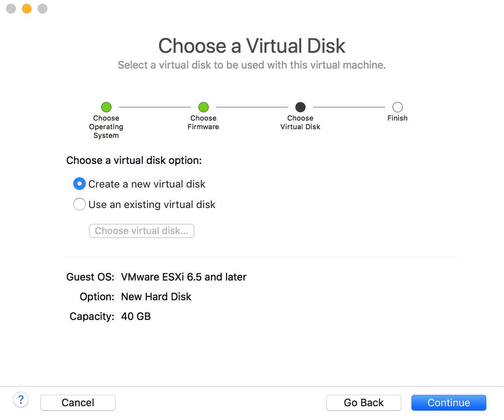Click the Choose Firmware step label

point(203,123)
